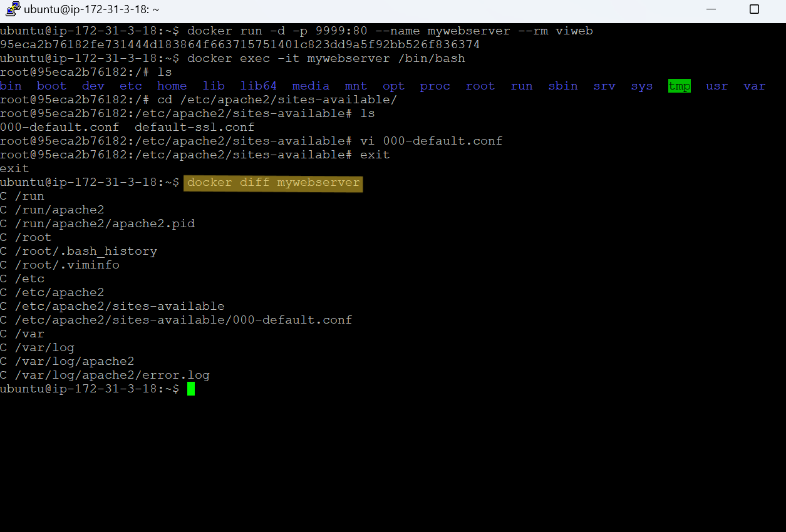Click the highlighted 'docker diff mywebserver' command
The width and height of the screenshot is (786, 532).
pyautogui.click(x=273, y=183)
